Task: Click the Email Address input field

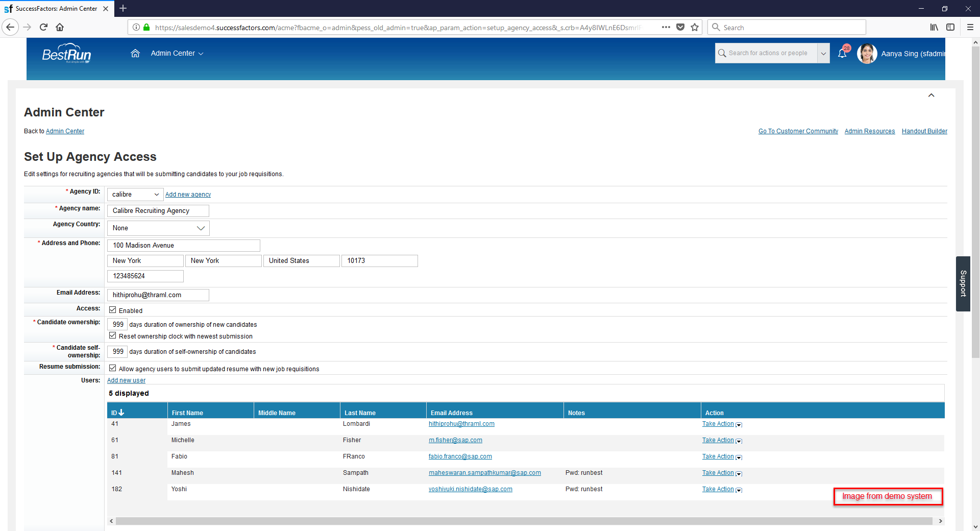Action: point(158,295)
